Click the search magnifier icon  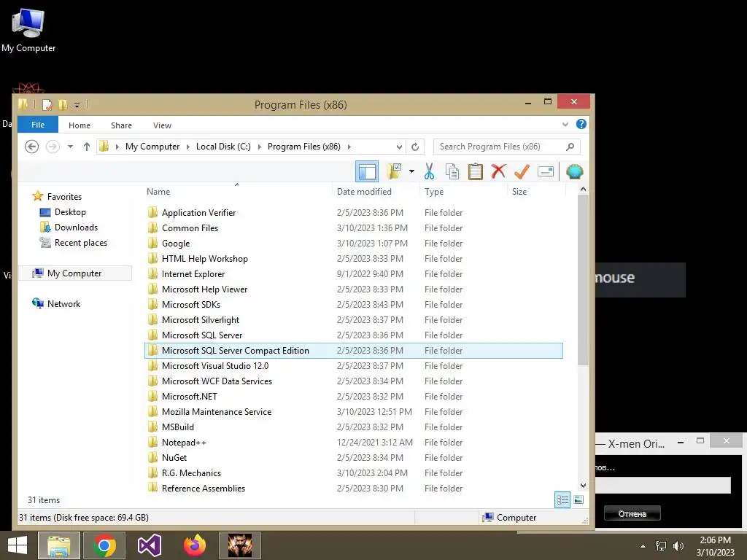point(570,147)
